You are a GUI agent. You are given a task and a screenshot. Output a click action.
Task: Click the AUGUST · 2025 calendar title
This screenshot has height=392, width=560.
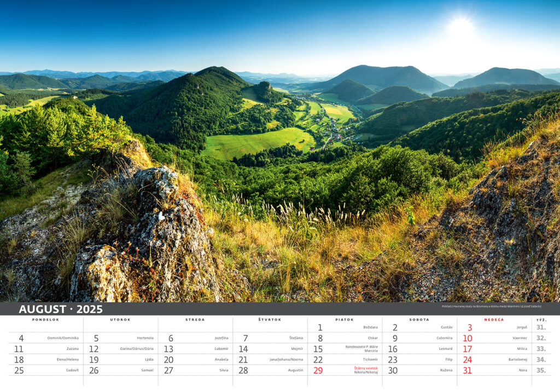(x=61, y=309)
